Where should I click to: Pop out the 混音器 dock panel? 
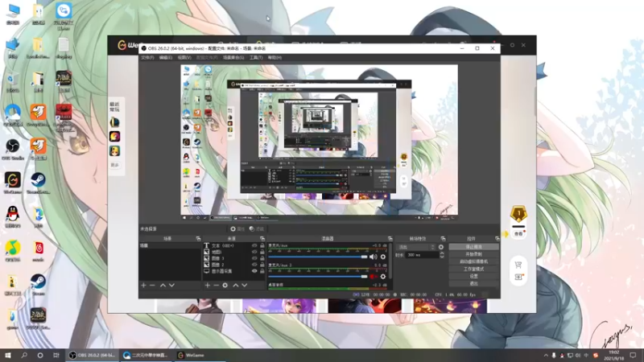(390, 238)
